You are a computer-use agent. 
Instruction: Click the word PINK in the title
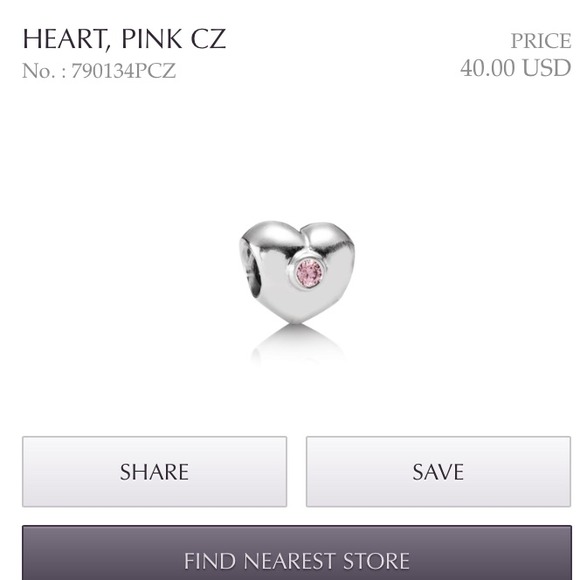(152, 38)
